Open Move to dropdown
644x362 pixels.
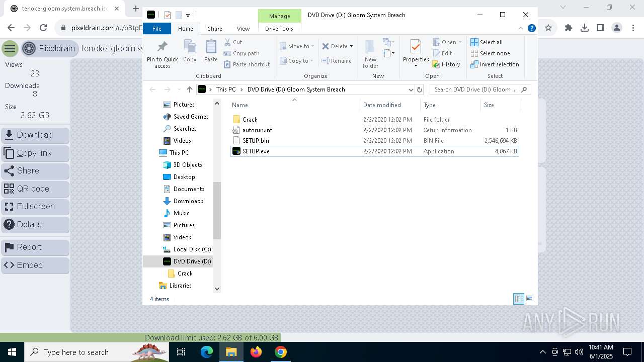[297, 46]
